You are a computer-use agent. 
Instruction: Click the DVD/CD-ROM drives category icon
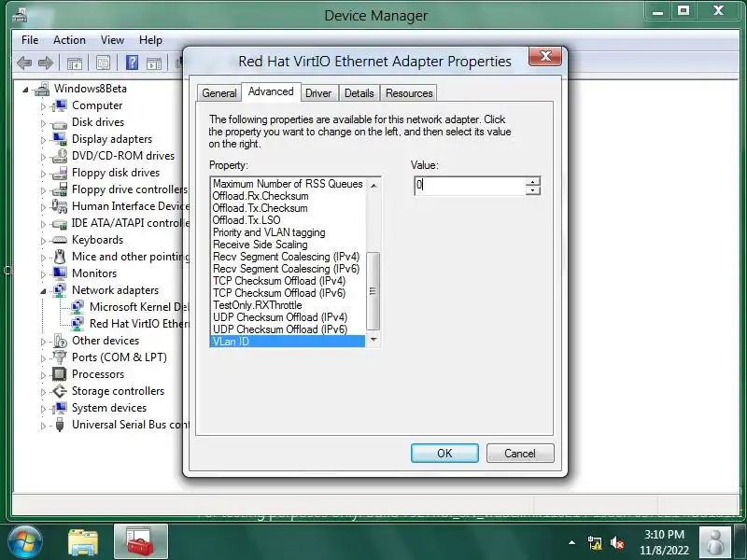pos(60,156)
